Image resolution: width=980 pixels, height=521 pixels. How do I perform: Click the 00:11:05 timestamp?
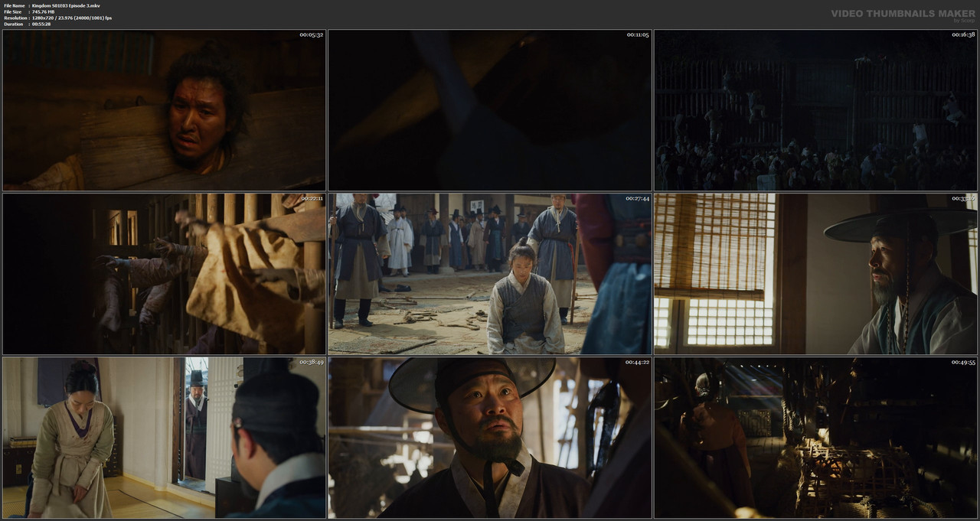pos(638,34)
